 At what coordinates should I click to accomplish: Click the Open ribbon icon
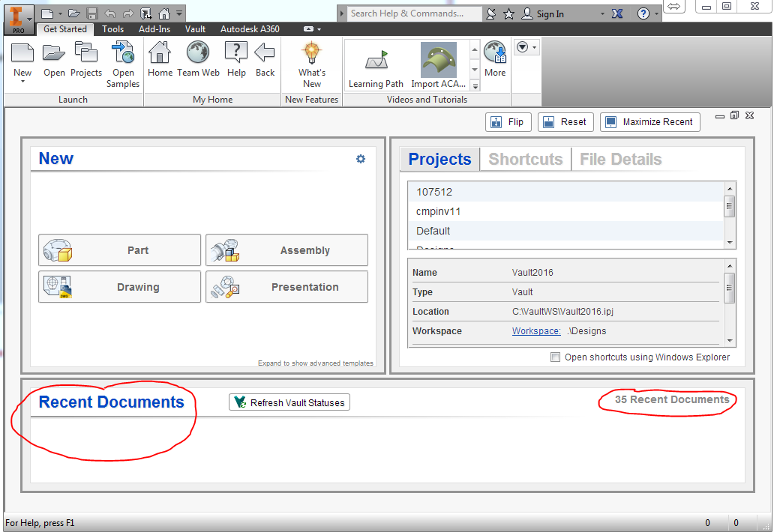pos(53,52)
